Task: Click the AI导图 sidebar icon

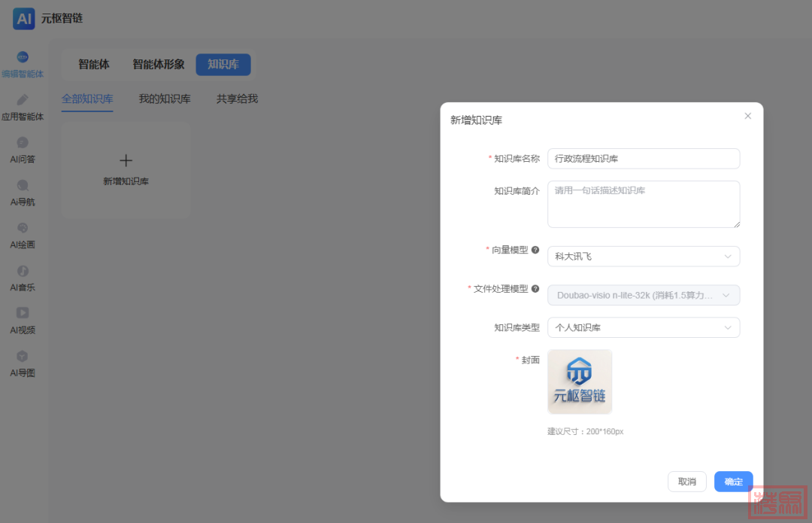Action: pos(23,357)
